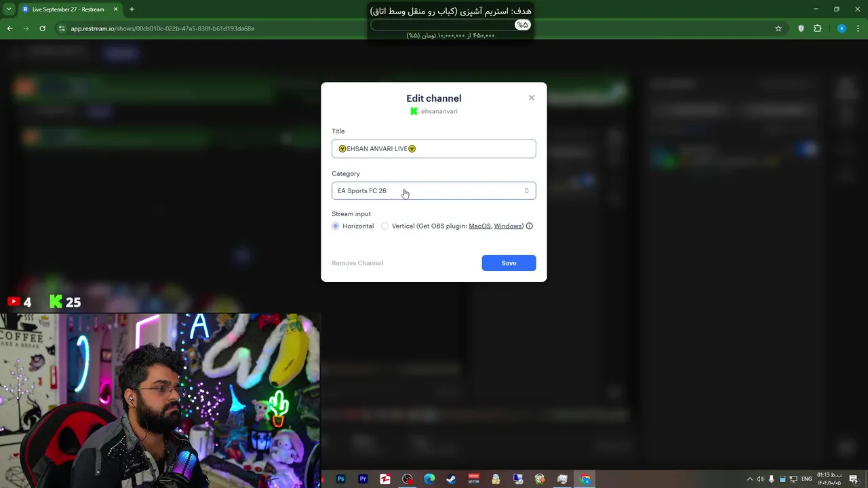Open the Category dropdown EA Sports FC 26
868x488 pixels.
434,191
